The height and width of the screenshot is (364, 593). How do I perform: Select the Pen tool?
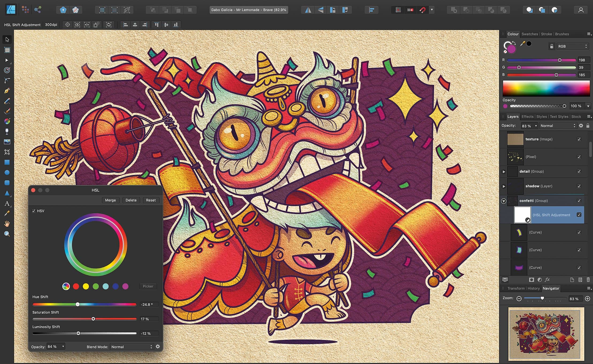(x=7, y=90)
